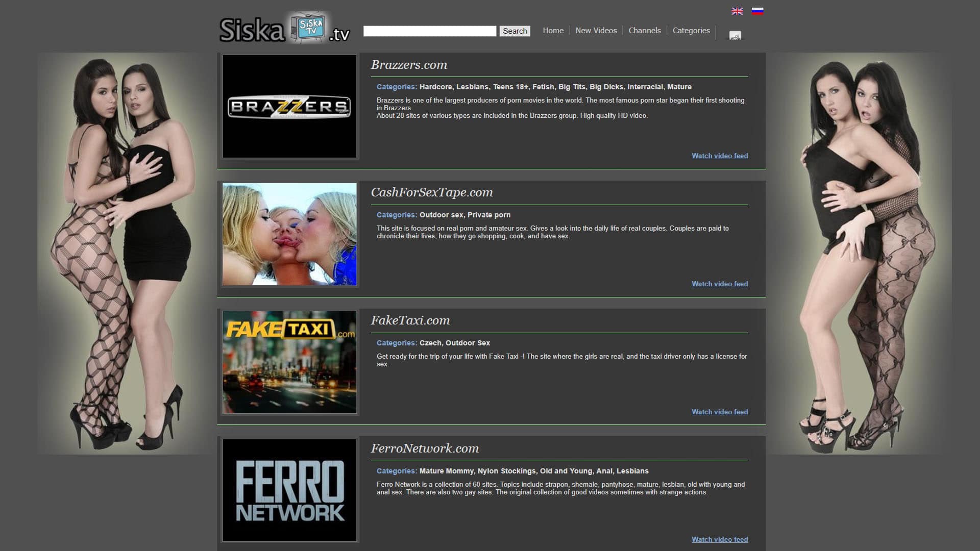The height and width of the screenshot is (551, 980).
Task: Open the New Videos menu item
Action: [596, 31]
